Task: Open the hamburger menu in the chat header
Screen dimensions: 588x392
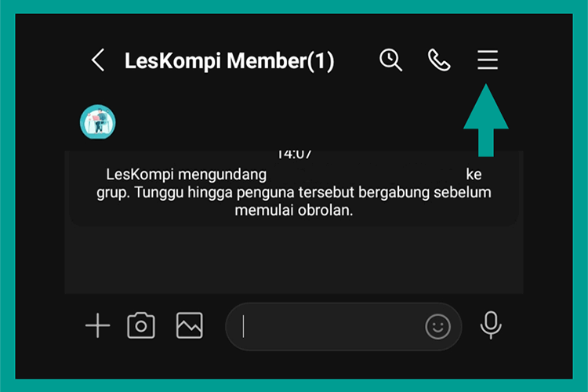Action: pyautogui.click(x=488, y=60)
